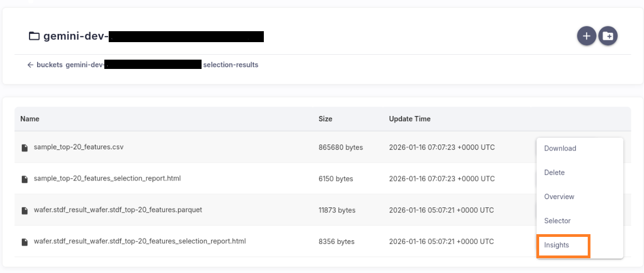Sort by the Update Time column header
The image size is (644, 273).
(x=409, y=119)
